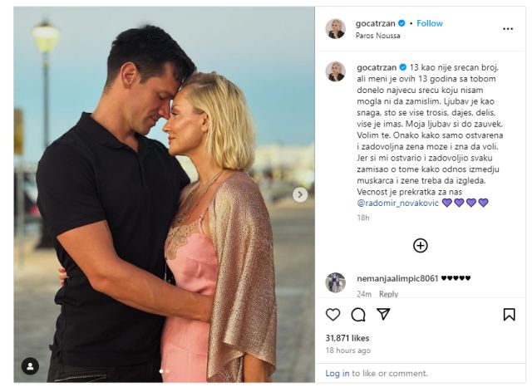The width and height of the screenshot is (532, 392).
Task: Open the tagged @radomir_novakovic profile
Action: click(x=397, y=203)
